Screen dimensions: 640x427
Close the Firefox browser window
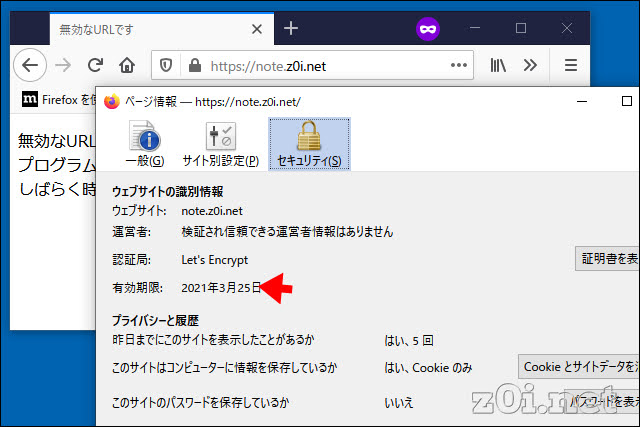point(567,28)
